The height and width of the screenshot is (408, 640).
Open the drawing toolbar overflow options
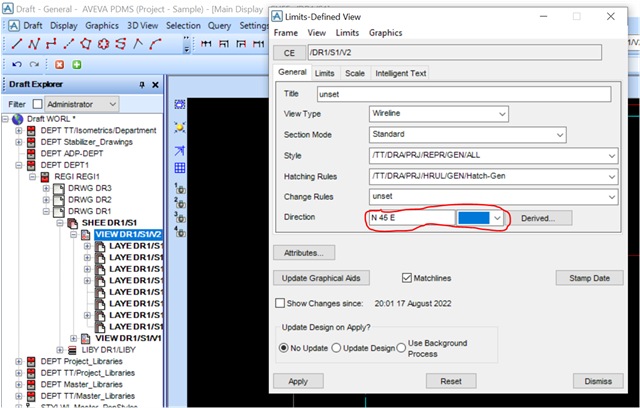tap(187, 44)
